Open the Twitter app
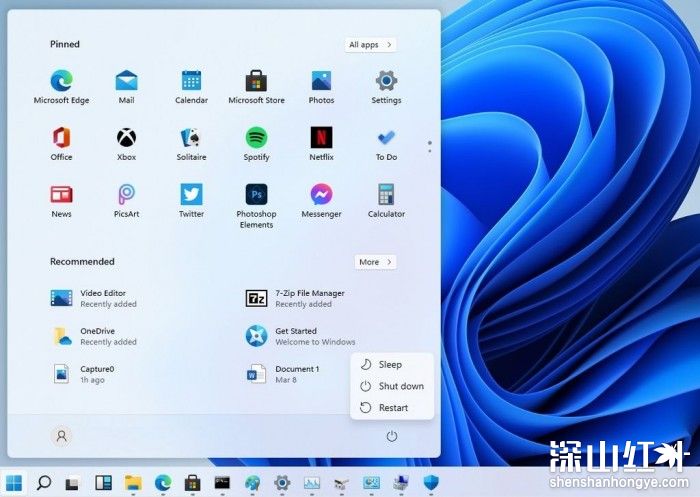700x497 pixels. [x=192, y=201]
